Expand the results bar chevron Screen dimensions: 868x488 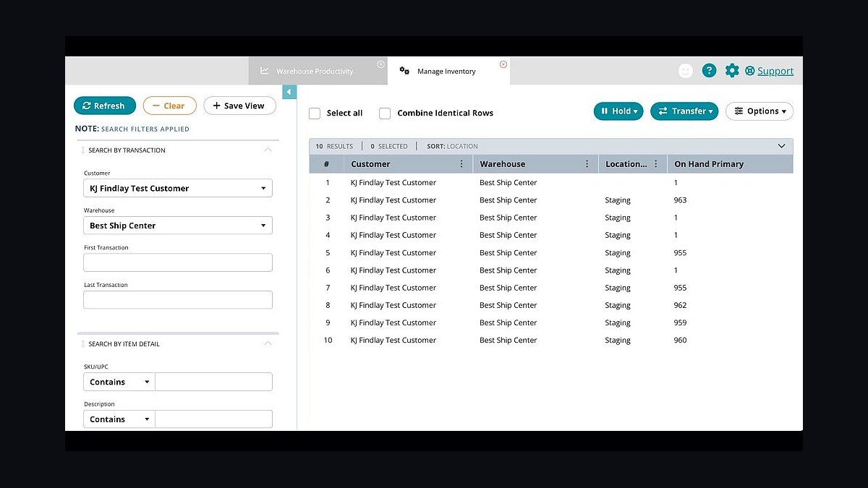pos(781,146)
